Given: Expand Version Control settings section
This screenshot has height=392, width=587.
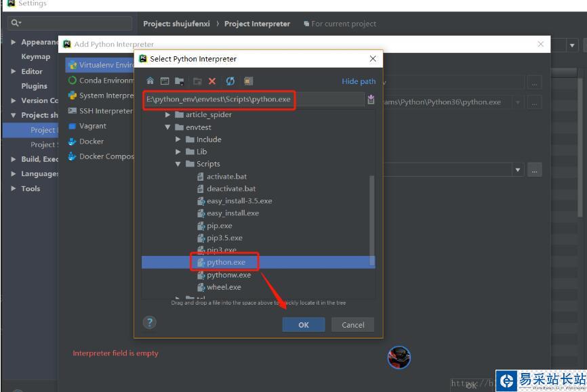Looking at the screenshot, I should [14, 101].
